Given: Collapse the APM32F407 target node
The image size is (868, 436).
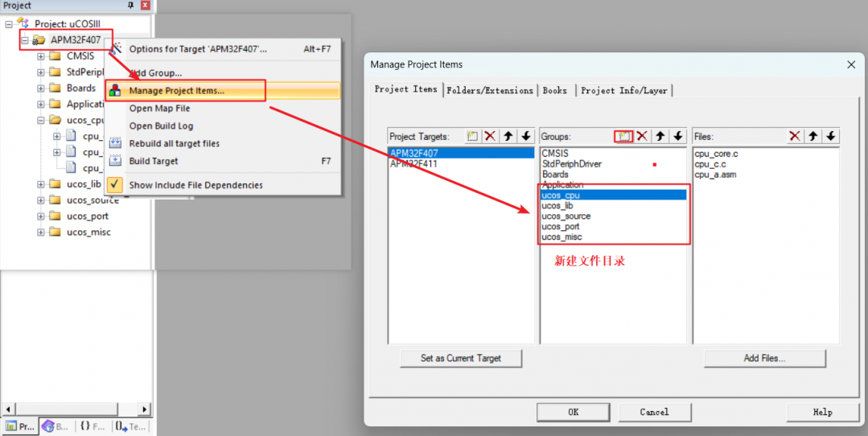Looking at the screenshot, I should click(x=24, y=40).
